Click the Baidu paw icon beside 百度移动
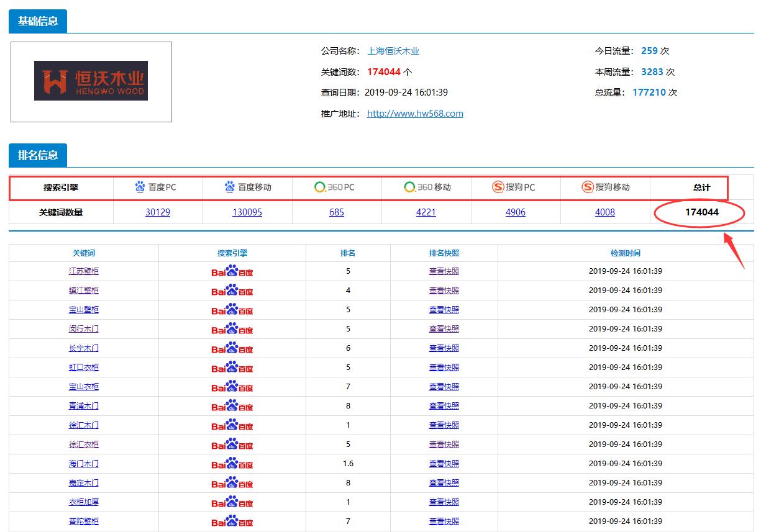The width and height of the screenshot is (761, 532). 230,187
